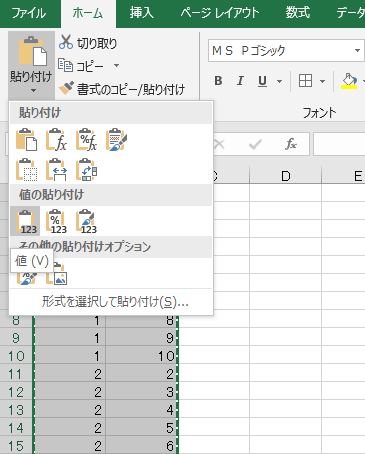This screenshot has height=454, width=365.
Task: Open the ファイル tab
Action: [29, 13]
